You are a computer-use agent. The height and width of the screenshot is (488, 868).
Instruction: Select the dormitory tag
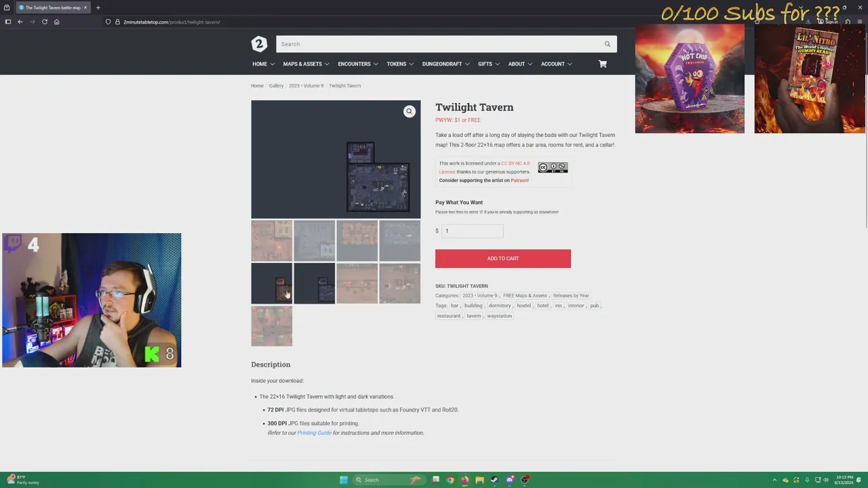pyautogui.click(x=500, y=306)
